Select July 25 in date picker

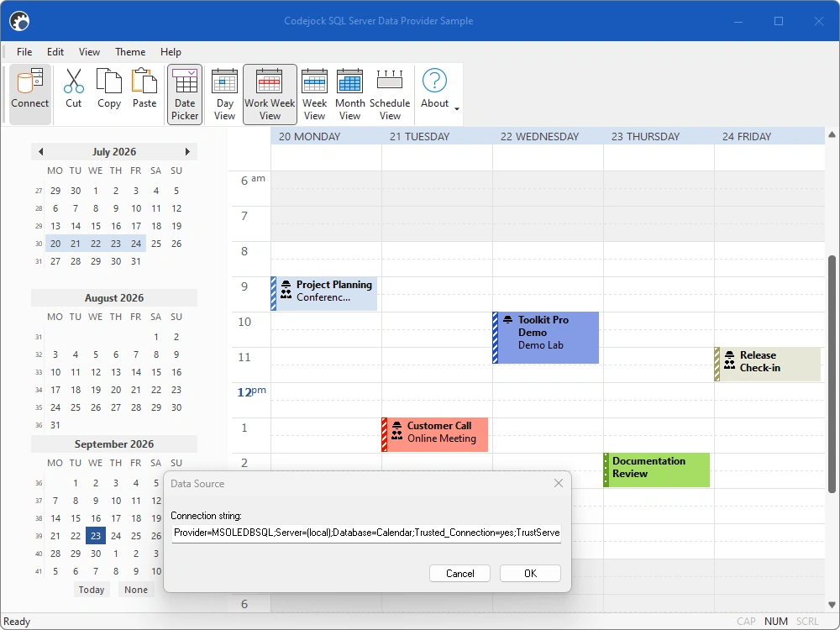click(x=156, y=244)
